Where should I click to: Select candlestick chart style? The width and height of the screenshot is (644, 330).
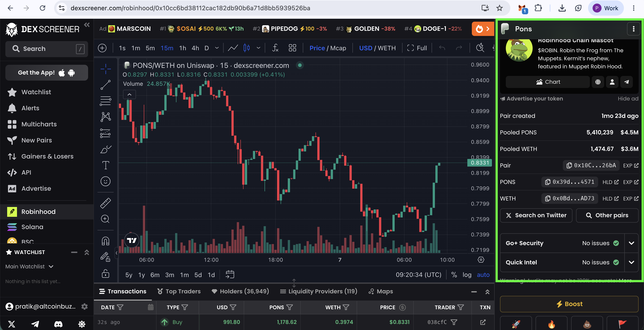(246, 48)
